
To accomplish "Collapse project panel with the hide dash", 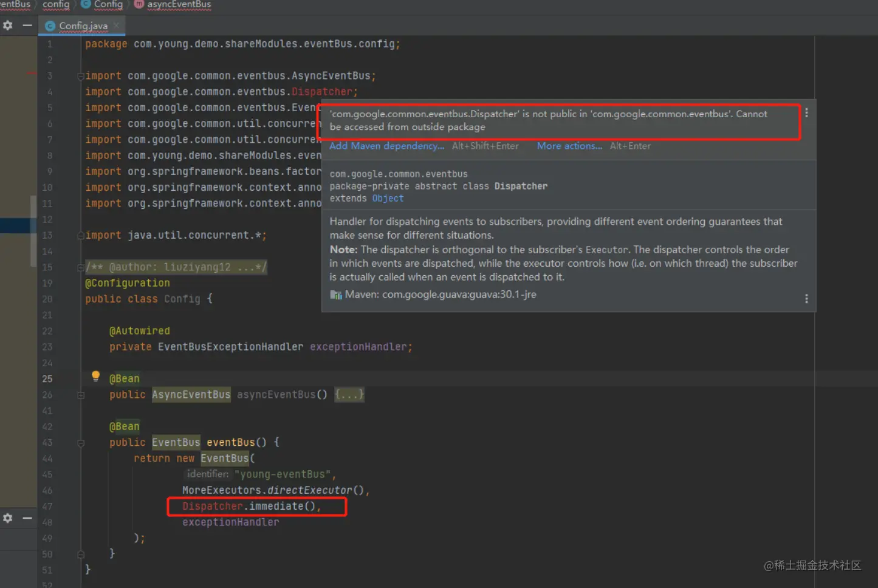I will [27, 26].
